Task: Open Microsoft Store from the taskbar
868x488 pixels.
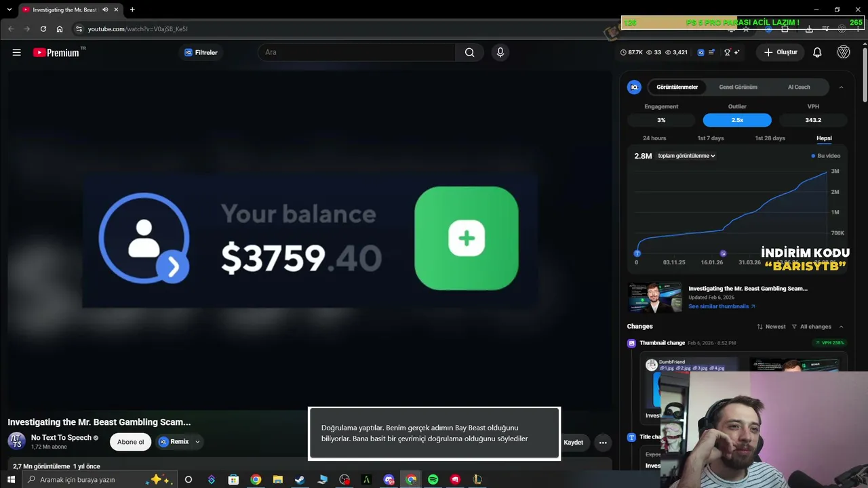Action: pyautogui.click(x=233, y=480)
